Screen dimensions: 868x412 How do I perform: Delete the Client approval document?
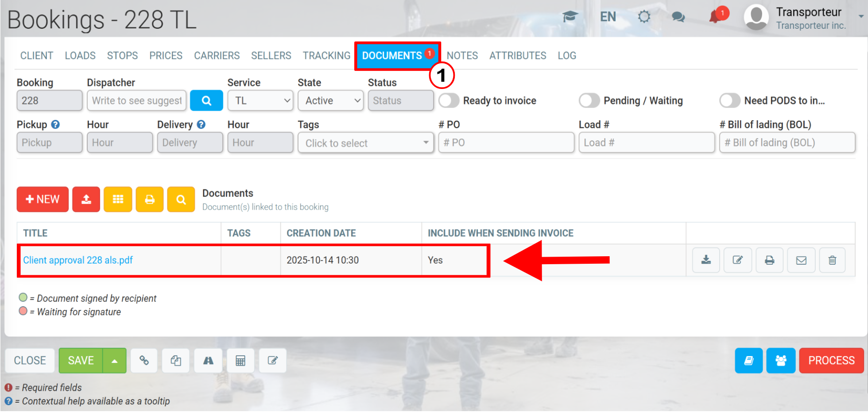click(x=833, y=260)
